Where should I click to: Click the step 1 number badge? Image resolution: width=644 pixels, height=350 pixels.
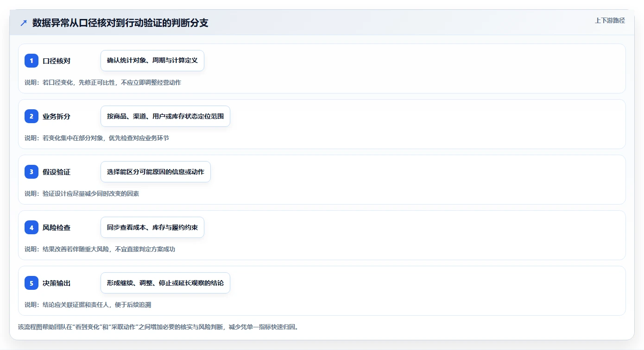click(x=32, y=61)
